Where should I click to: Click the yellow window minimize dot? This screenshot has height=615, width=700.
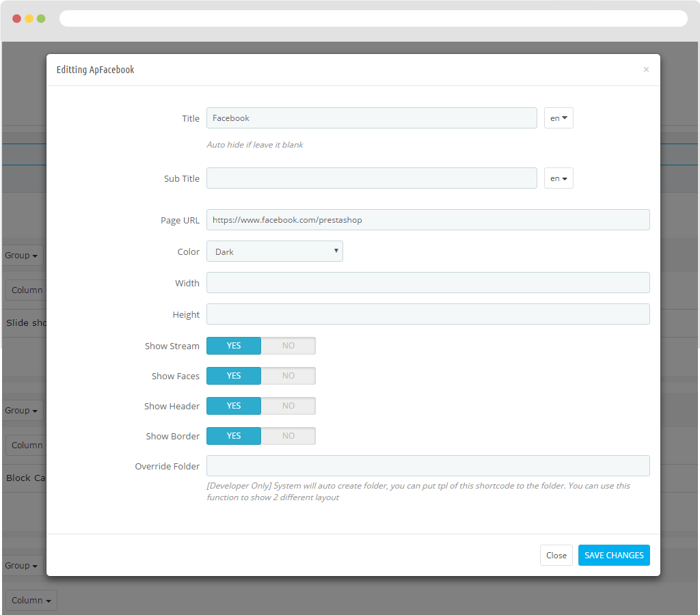(29, 18)
